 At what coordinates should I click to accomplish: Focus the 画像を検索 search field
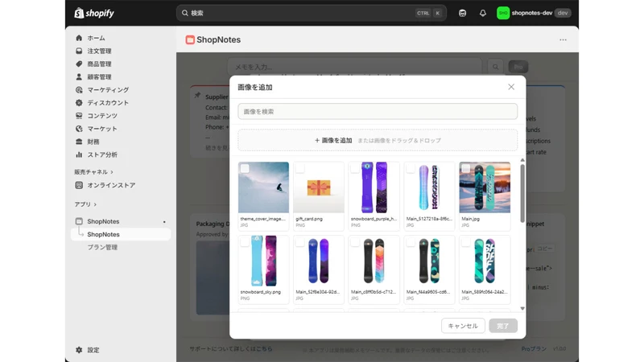(378, 112)
